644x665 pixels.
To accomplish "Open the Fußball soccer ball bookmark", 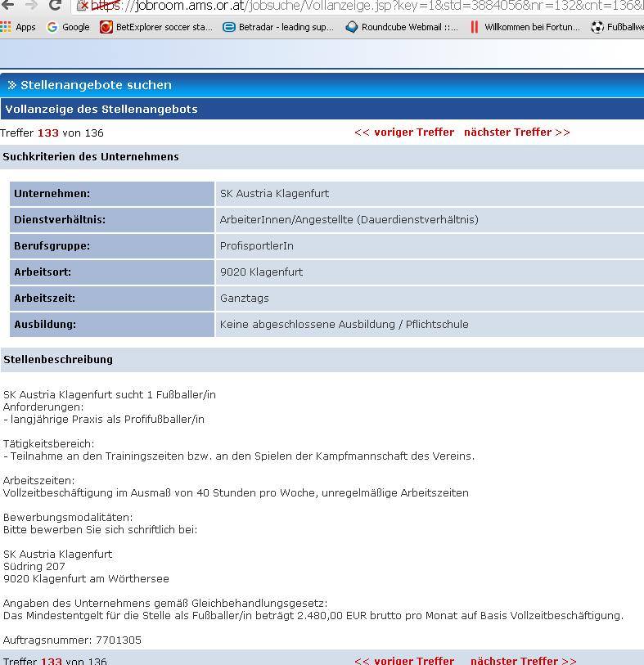I will pos(617,27).
